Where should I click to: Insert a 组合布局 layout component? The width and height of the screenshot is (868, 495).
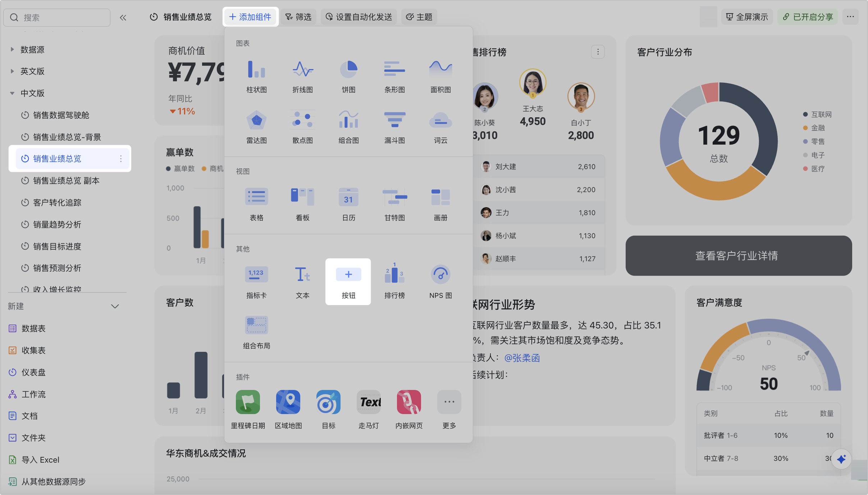(256, 333)
